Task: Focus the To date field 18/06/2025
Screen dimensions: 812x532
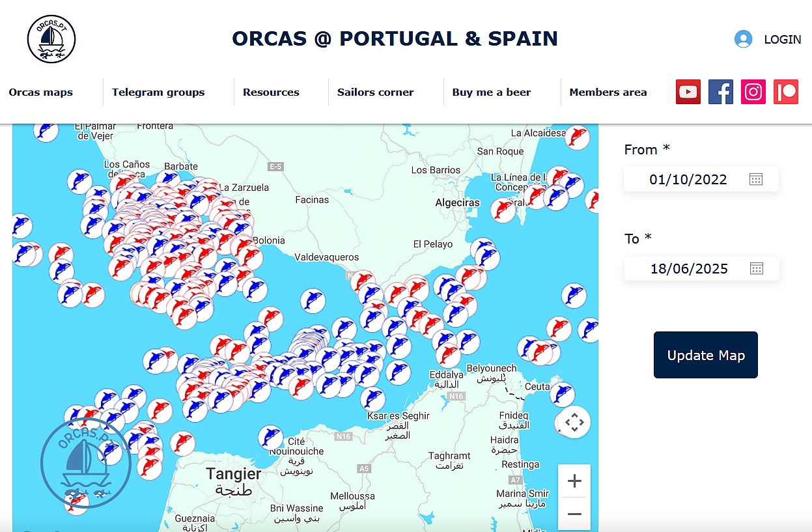Action: (701, 268)
